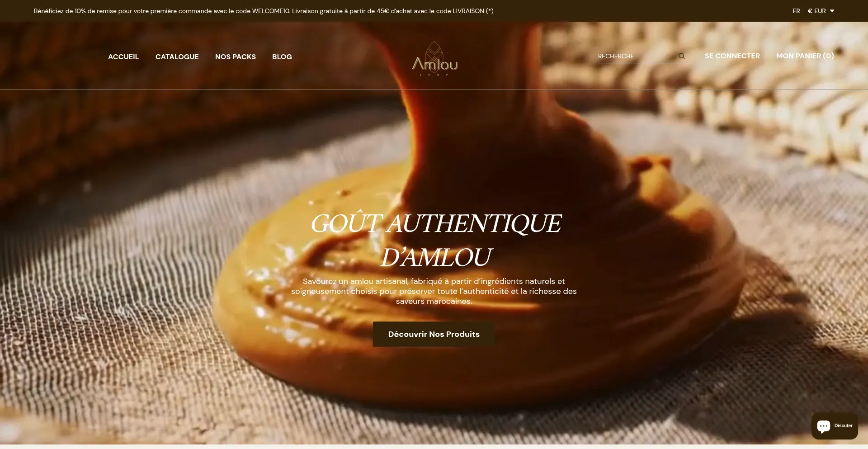Click the search magnifier icon

[x=682, y=56]
